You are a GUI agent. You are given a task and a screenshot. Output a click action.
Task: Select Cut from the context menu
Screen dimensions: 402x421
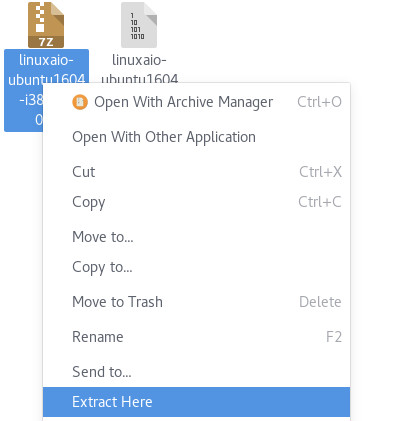pos(197,172)
